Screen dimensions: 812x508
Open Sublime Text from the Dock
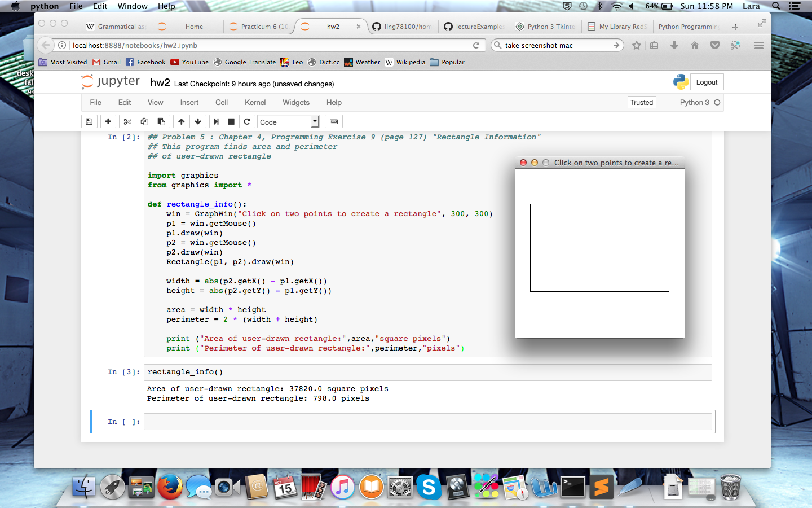point(602,487)
